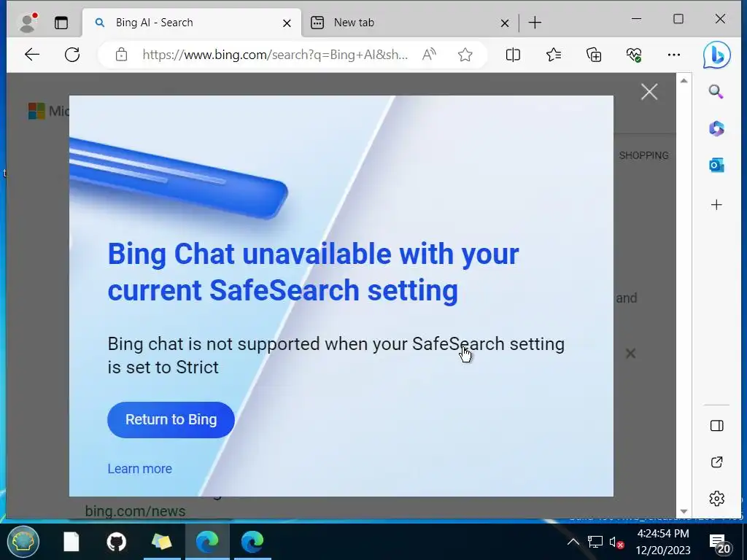Switch to the Bing AI - Search tab
The width and height of the screenshot is (747, 560).
192,23
